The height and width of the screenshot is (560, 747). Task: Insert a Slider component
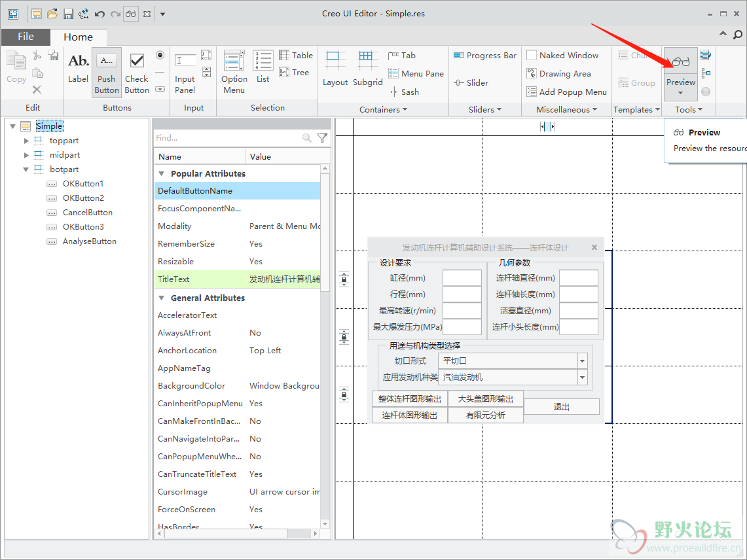click(x=470, y=83)
